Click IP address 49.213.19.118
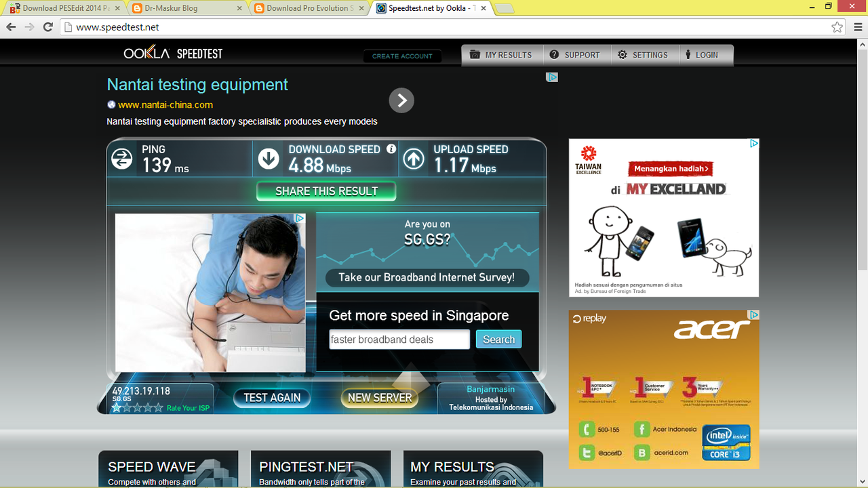The width and height of the screenshot is (868, 488). [x=141, y=391]
